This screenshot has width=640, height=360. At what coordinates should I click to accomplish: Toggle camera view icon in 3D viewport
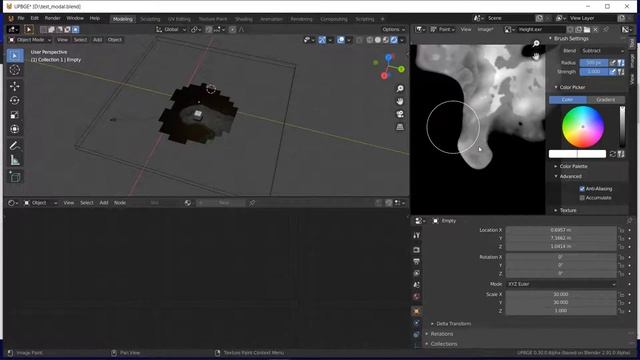[x=400, y=114]
